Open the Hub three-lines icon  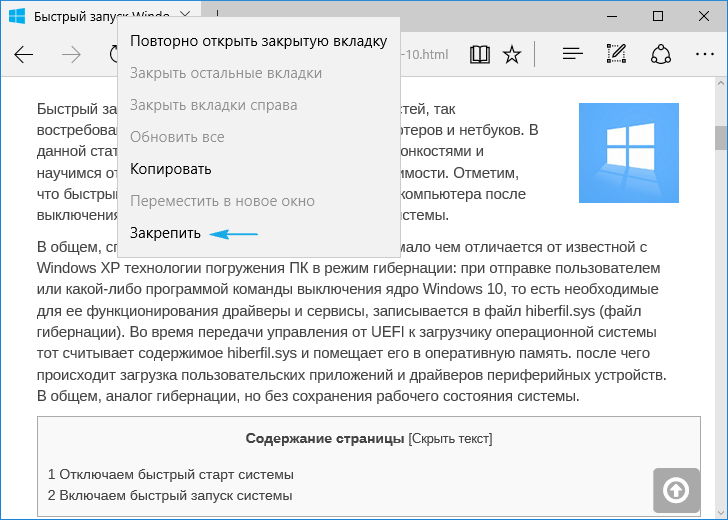pos(572,54)
